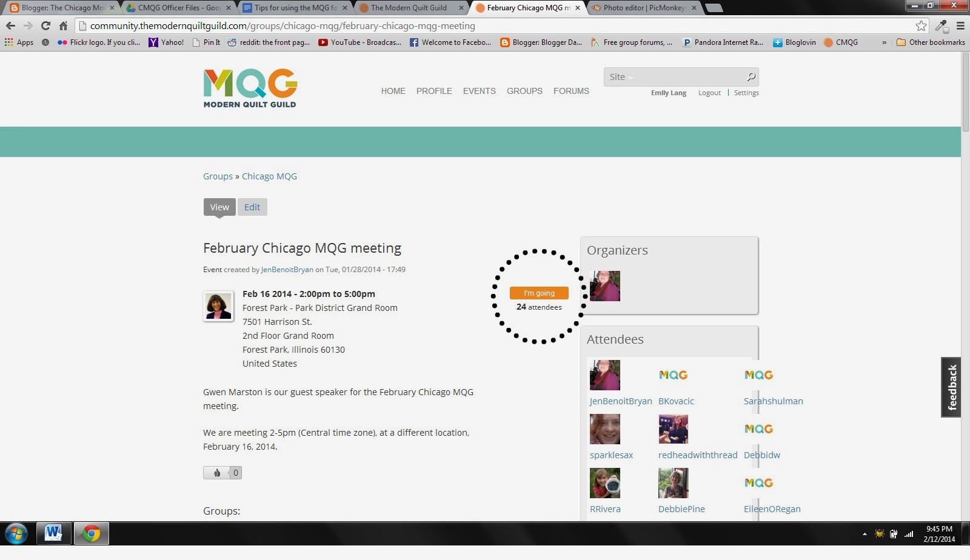This screenshot has height=560, width=970.
Task: Open the Emily Lang profile link
Action: point(669,93)
